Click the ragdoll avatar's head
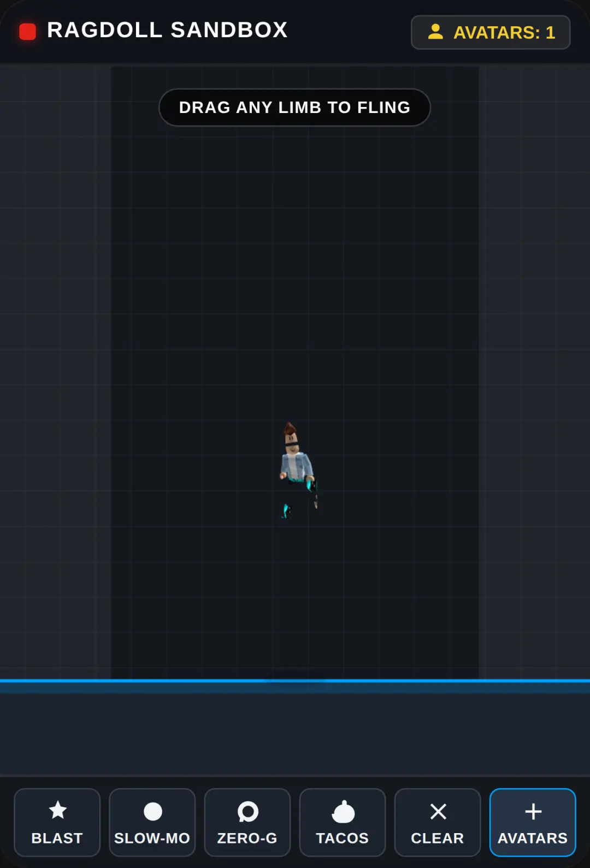590x868 pixels. pos(291,437)
